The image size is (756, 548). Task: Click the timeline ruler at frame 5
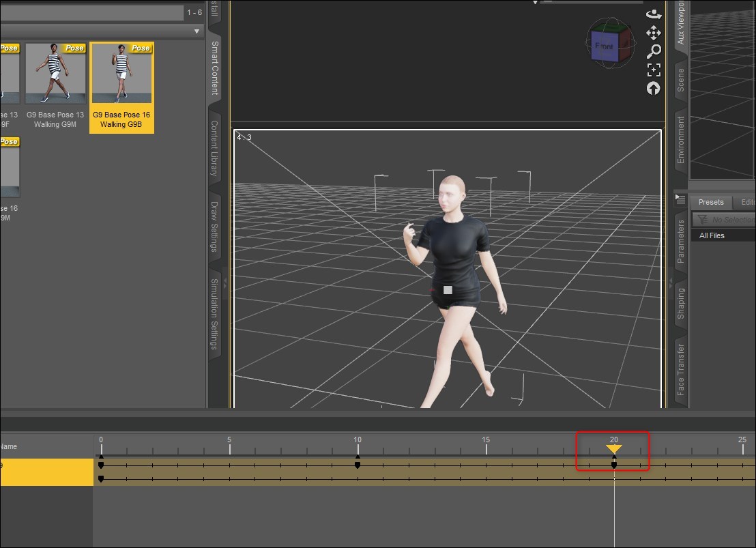pos(229,445)
